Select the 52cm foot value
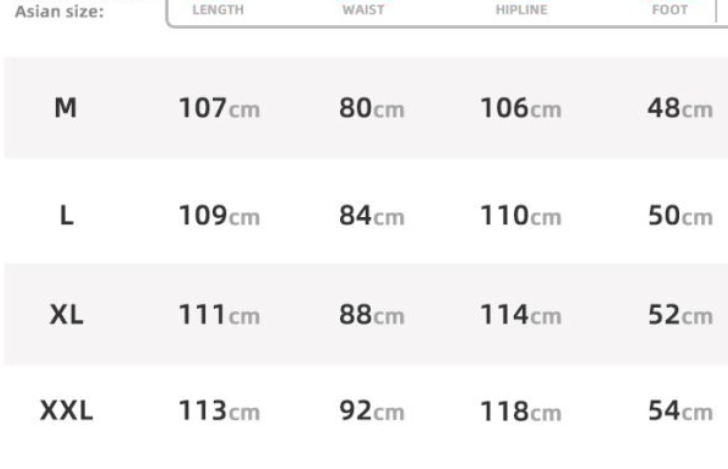This screenshot has width=728, height=469. 679,315
